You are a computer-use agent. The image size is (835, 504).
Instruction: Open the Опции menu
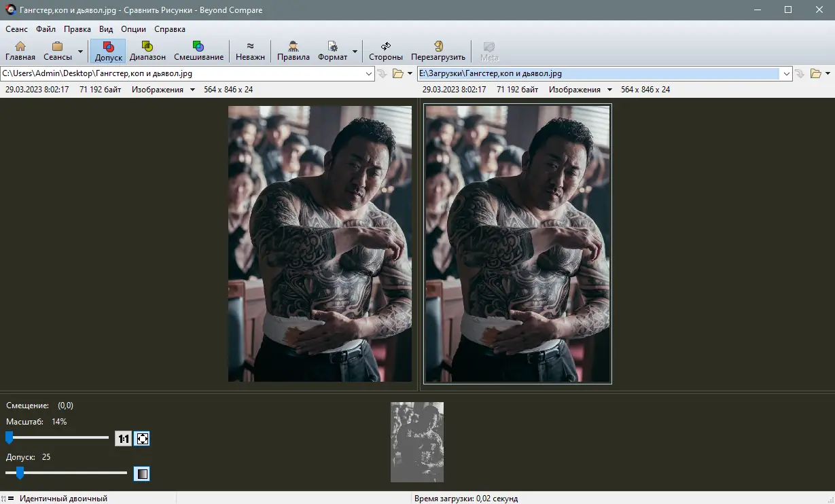(x=133, y=29)
